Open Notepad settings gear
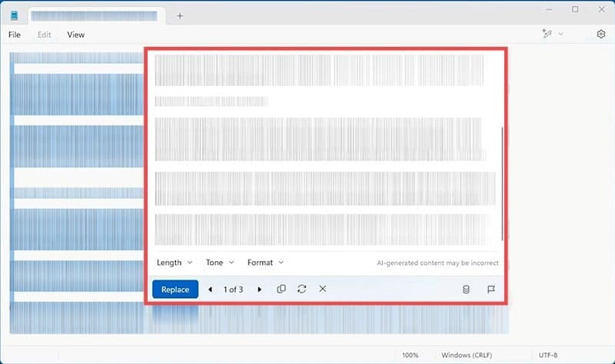Screen dimensions: 615x364 tap(601, 34)
